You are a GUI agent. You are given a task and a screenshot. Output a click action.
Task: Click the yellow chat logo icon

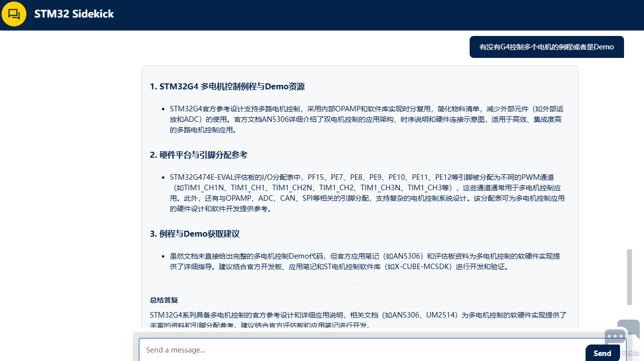[x=14, y=14]
